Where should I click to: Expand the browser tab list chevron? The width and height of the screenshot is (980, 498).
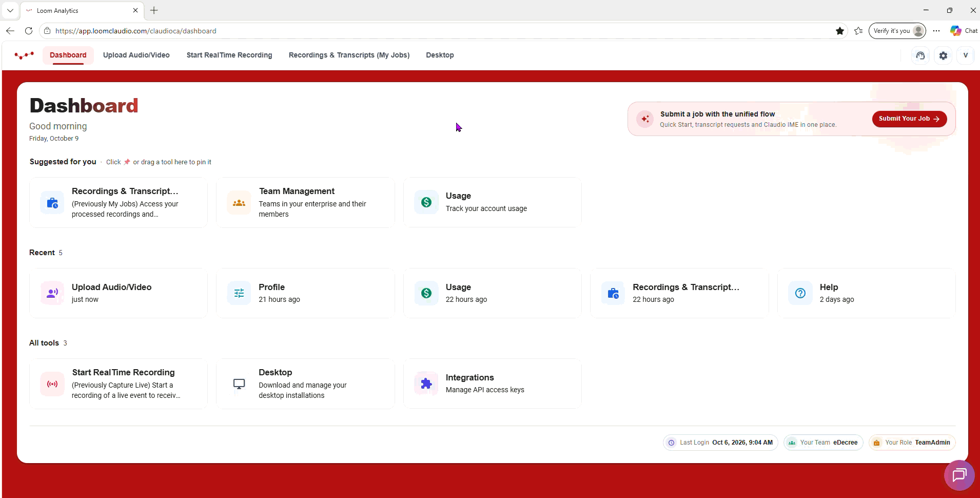tap(10, 10)
